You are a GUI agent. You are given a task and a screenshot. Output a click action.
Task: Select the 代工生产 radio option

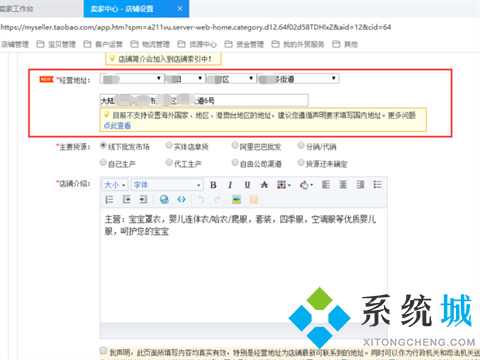169,163
